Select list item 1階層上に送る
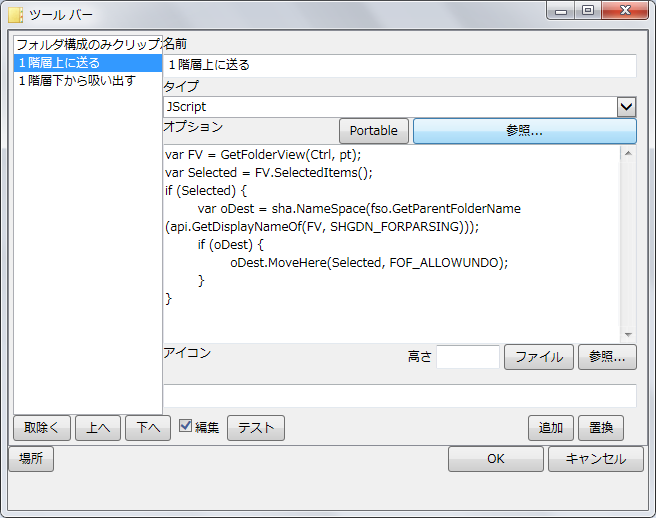 point(88,63)
